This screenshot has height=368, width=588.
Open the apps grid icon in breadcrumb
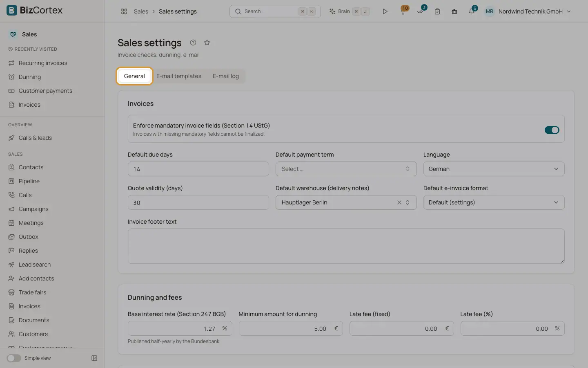124,11
